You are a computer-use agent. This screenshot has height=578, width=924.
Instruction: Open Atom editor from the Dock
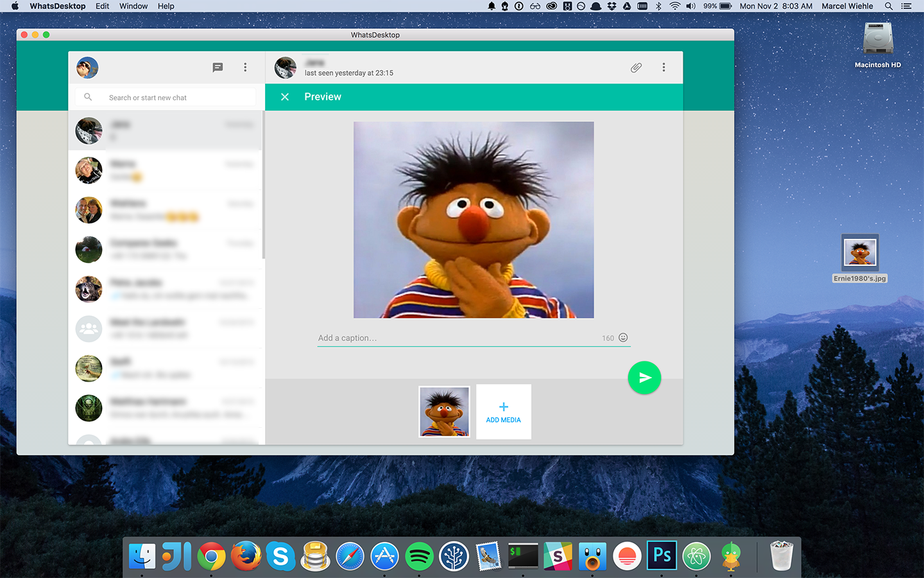coord(696,556)
